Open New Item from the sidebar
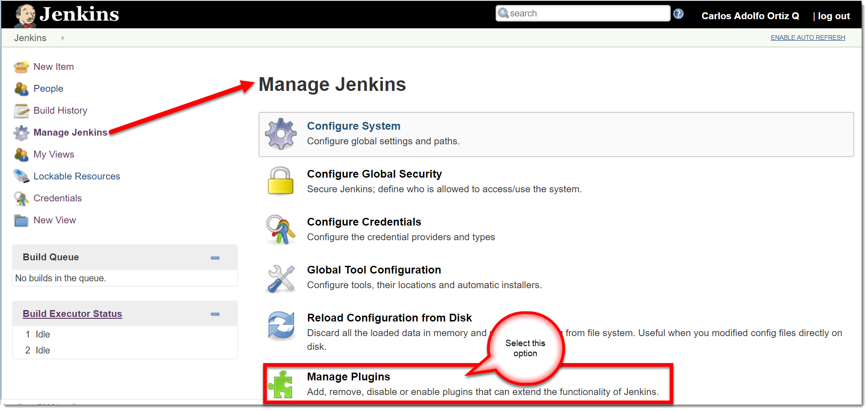The width and height of the screenshot is (868, 411). click(x=53, y=67)
